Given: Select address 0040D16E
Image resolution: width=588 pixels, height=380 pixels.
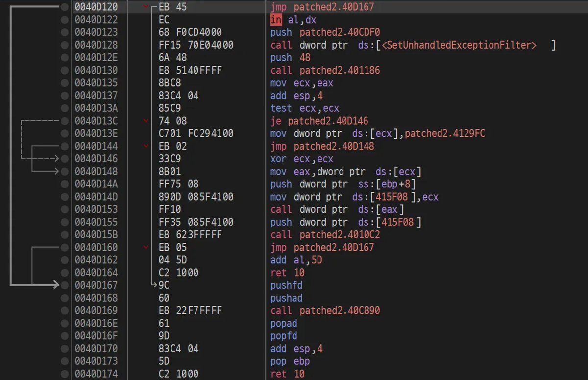Looking at the screenshot, I should (97, 323).
